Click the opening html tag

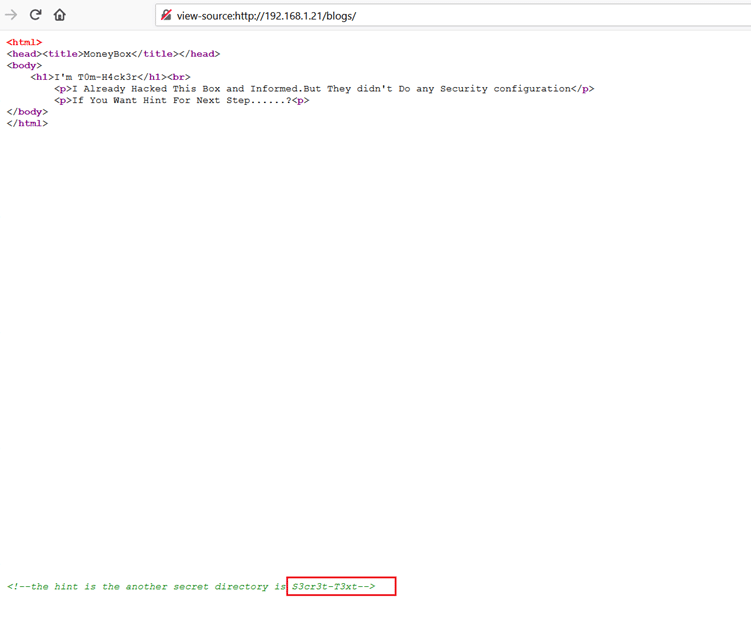24,42
